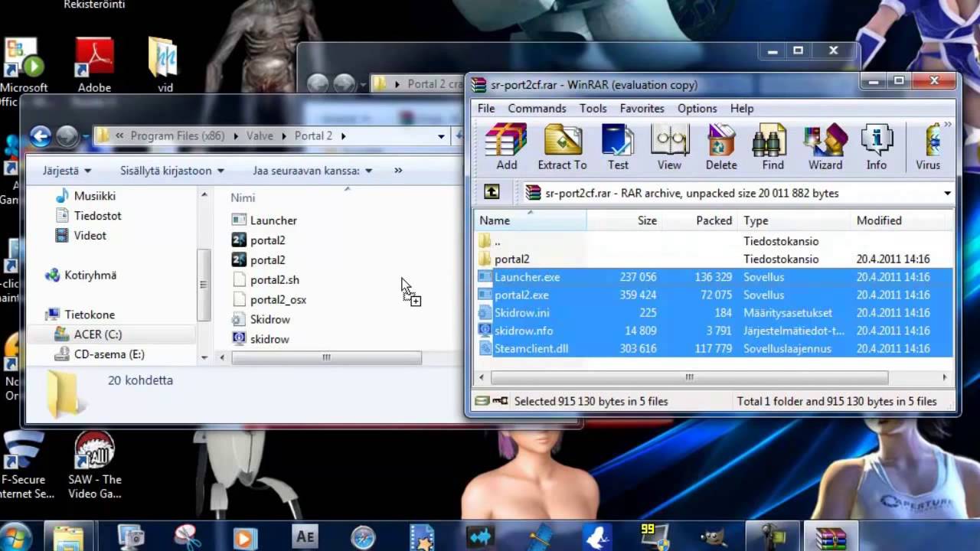Click the Explorer file list horizontal scrollbar
The height and width of the screenshot is (551, 980).
point(326,357)
